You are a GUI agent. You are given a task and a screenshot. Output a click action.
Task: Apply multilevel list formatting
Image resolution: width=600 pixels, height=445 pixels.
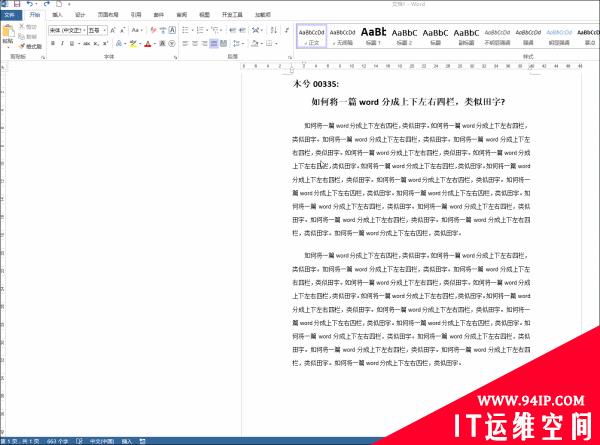pos(216,30)
